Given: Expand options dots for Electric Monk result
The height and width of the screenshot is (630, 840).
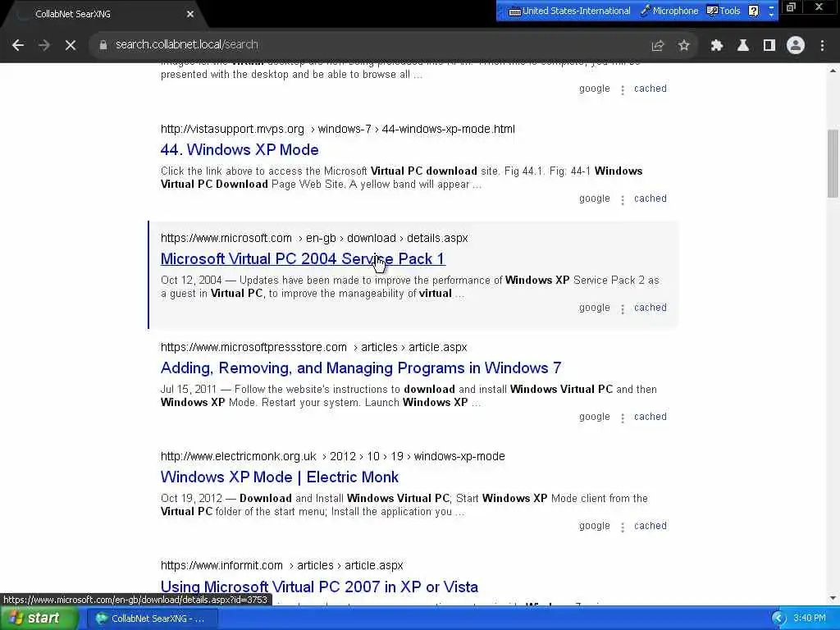Looking at the screenshot, I should (622, 527).
